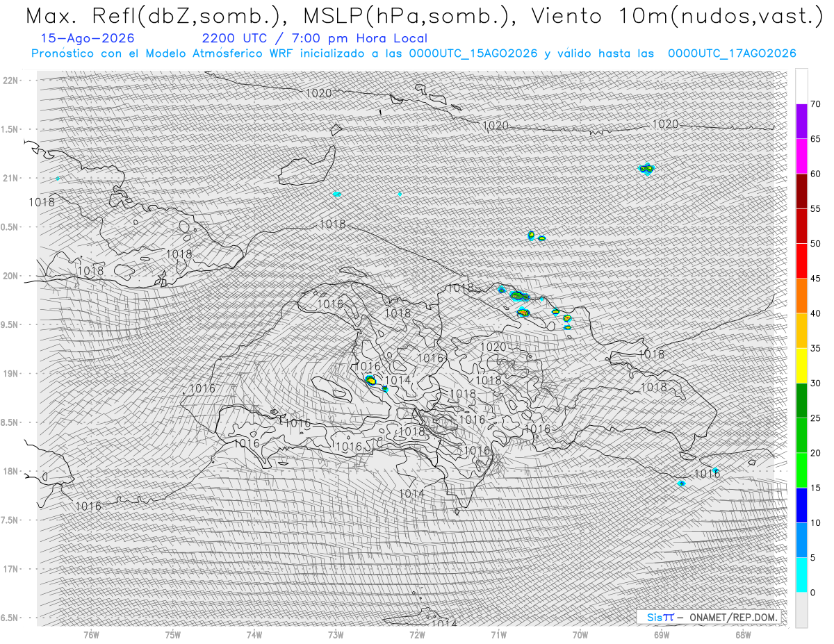Click the gold 35-40 dBZ legend swatch

coord(801,331)
